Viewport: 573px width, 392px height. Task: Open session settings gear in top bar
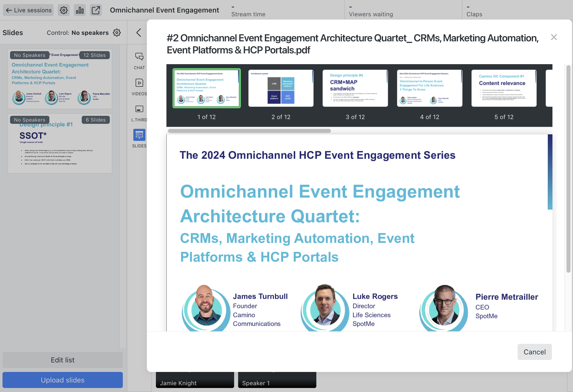pos(64,10)
